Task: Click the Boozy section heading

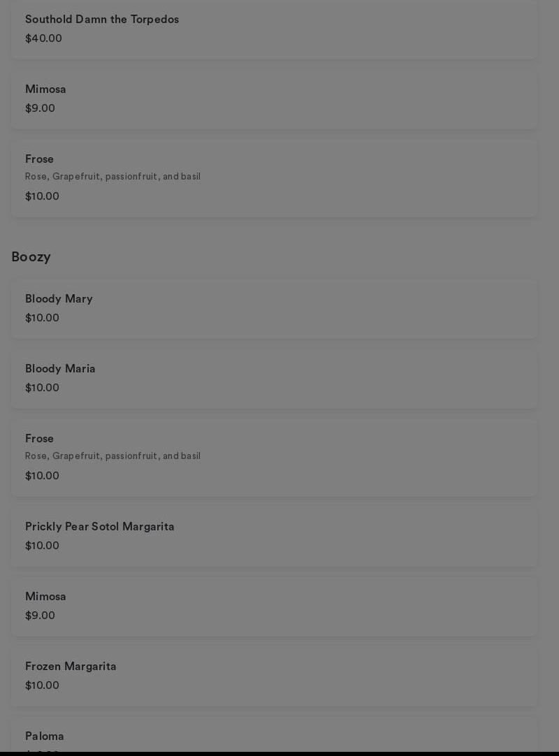Action: click(31, 257)
